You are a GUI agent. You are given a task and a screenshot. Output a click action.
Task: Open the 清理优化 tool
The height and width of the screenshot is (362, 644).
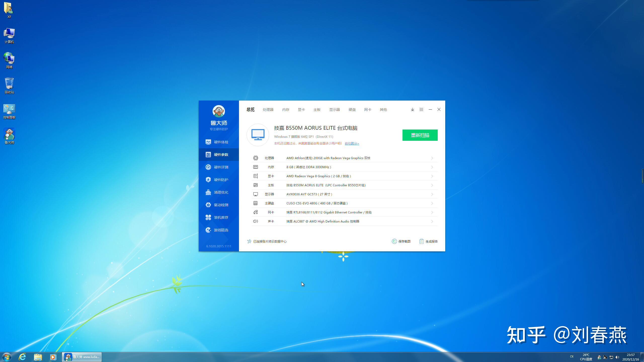pyautogui.click(x=219, y=192)
